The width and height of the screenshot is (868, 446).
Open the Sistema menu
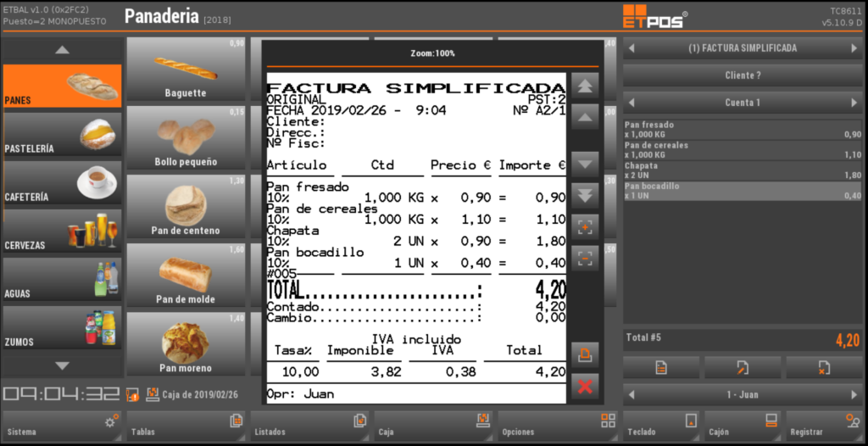[x=62, y=426]
